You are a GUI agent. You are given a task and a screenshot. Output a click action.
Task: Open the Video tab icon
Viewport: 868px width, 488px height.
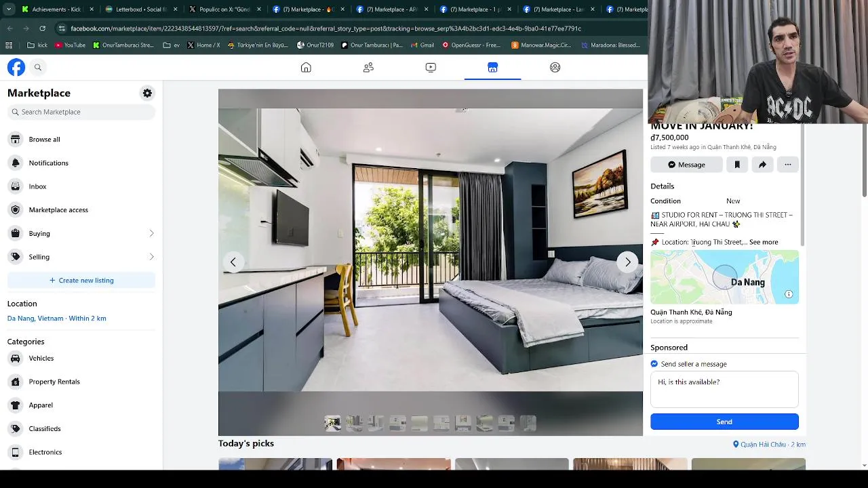[431, 67]
